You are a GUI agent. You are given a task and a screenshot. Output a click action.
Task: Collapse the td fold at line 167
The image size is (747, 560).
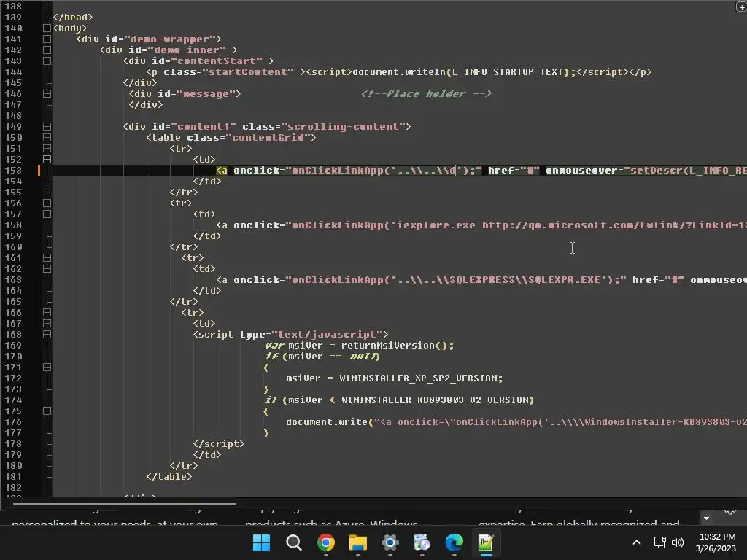(x=47, y=324)
